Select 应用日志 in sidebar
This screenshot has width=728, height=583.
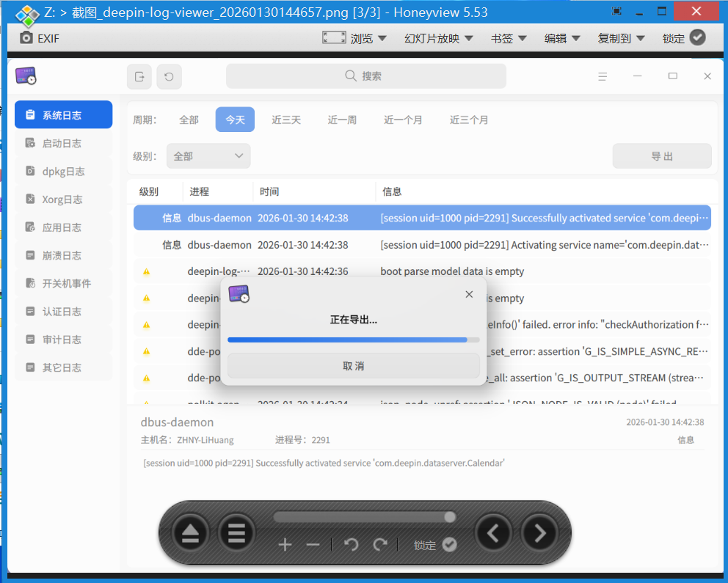point(64,227)
